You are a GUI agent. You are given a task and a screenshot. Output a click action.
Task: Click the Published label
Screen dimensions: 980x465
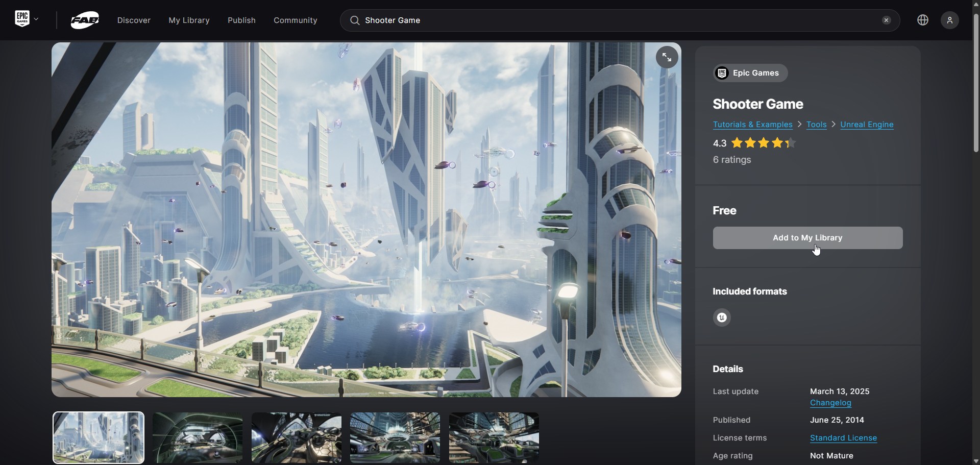[731, 420]
